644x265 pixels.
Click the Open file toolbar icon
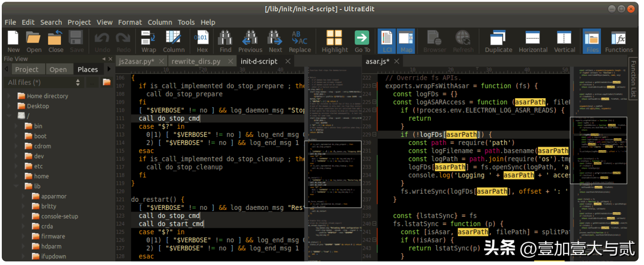click(34, 42)
